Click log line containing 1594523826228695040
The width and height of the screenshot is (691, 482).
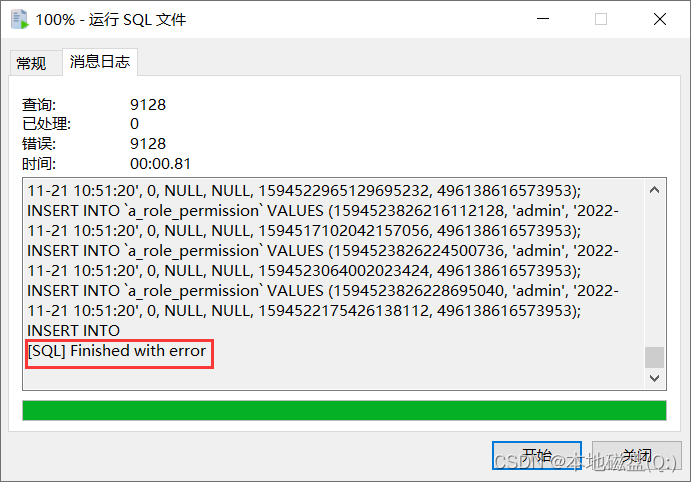click(323, 291)
